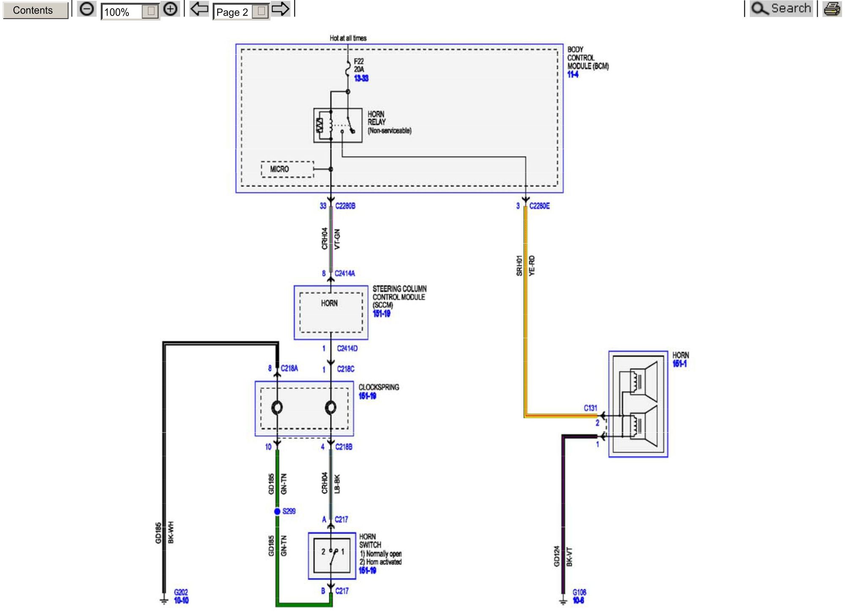845x616 pixels.
Task: Open the Contents panel
Action: tap(35, 10)
